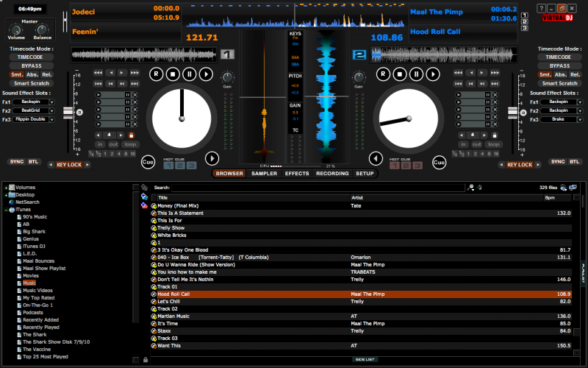The height and width of the screenshot is (368, 588).
Task: Switch to the BROWSER tab
Action: [x=229, y=174]
